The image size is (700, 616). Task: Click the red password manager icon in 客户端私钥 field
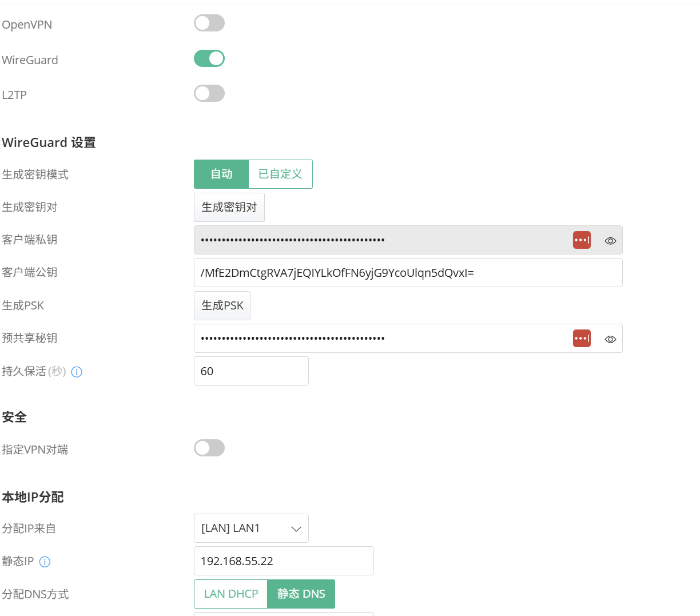(x=582, y=240)
